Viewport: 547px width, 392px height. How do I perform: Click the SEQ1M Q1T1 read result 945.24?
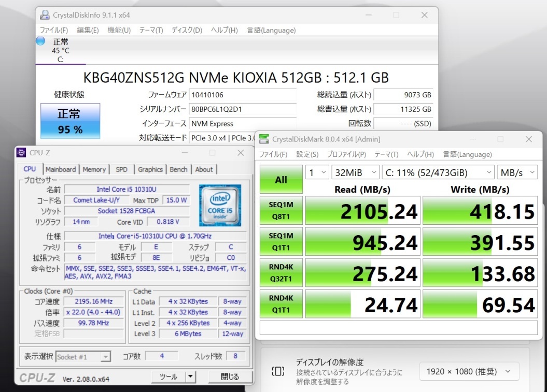pos(363,241)
